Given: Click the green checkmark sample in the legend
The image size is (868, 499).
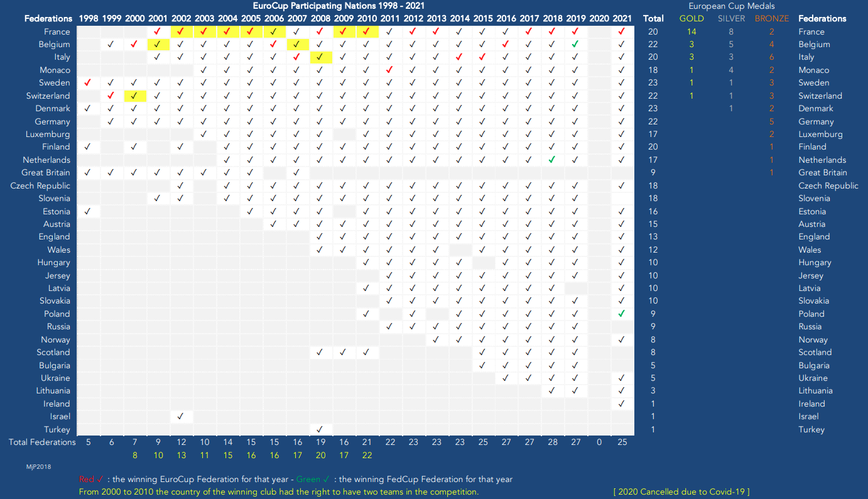Looking at the screenshot, I should point(325,480).
